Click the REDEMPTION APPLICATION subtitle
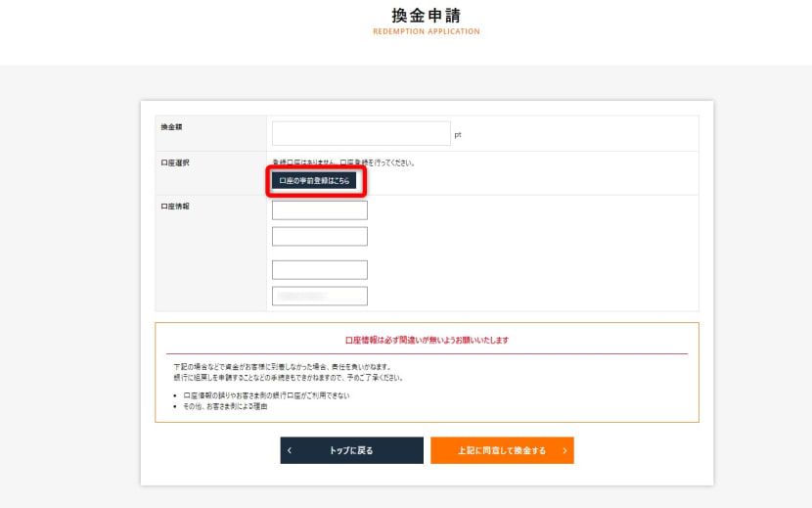 tap(427, 31)
